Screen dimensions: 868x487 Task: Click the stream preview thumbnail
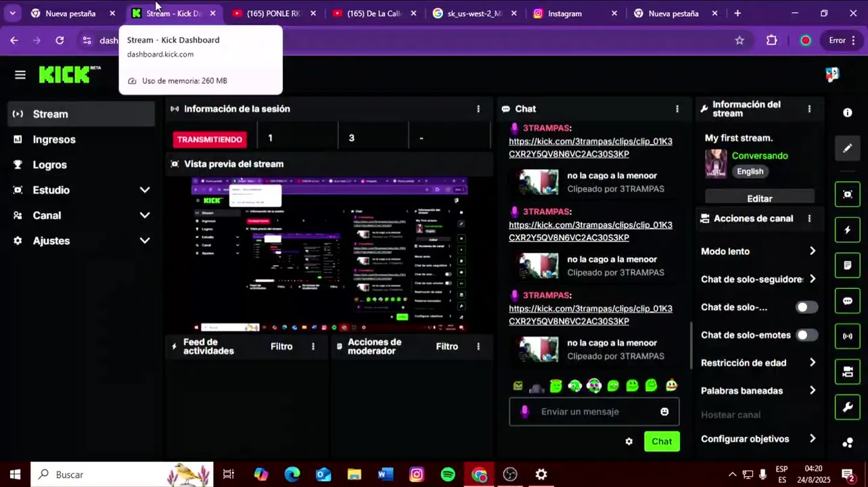pos(329,254)
